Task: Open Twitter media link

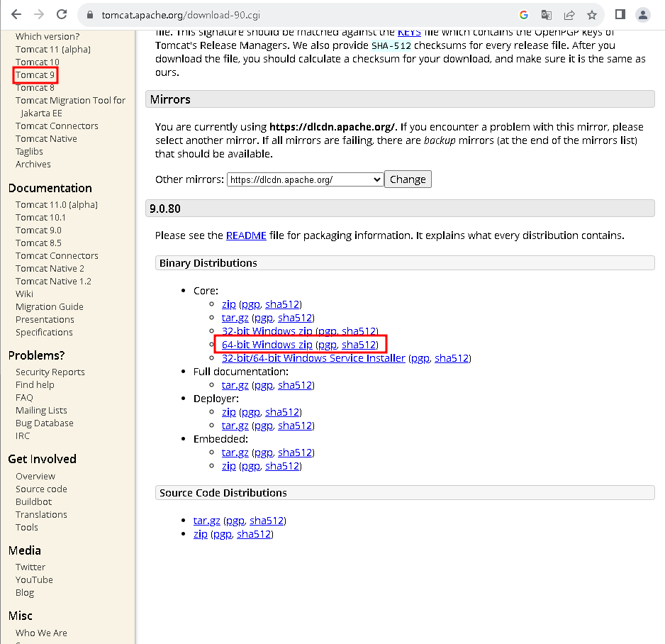Action: [x=30, y=567]
